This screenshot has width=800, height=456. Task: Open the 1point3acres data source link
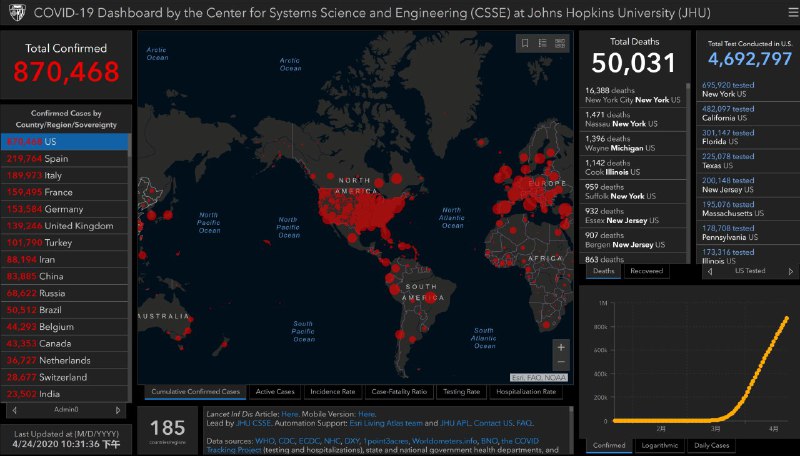click(385, 441)
